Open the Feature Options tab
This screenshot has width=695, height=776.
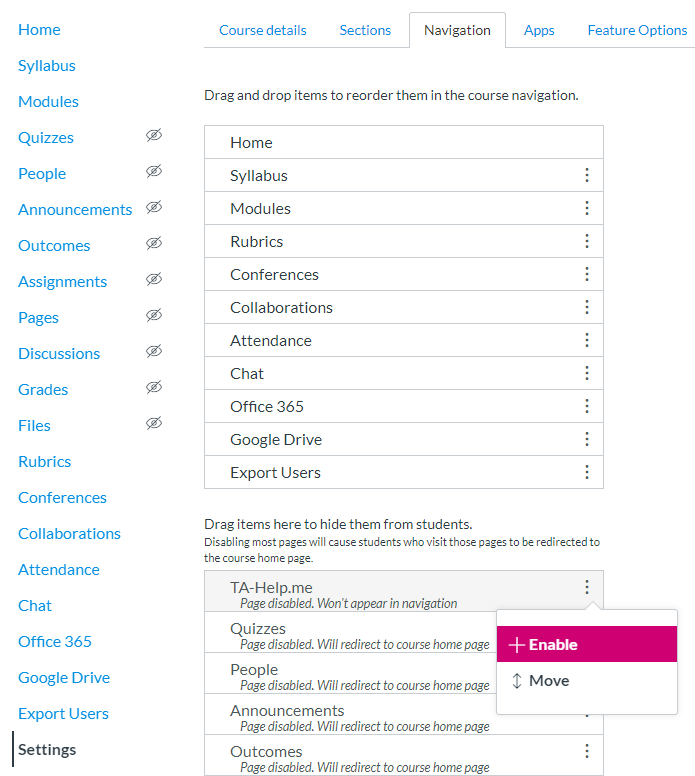point(637,30)
